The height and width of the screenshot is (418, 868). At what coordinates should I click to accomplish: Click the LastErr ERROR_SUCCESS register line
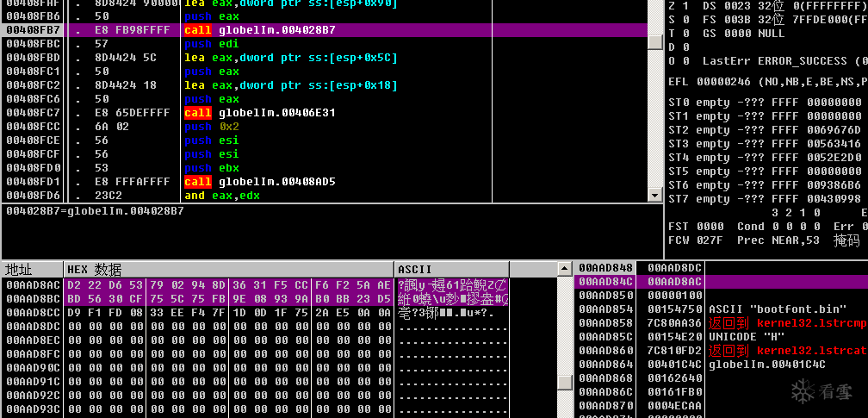tap(785, 61)
